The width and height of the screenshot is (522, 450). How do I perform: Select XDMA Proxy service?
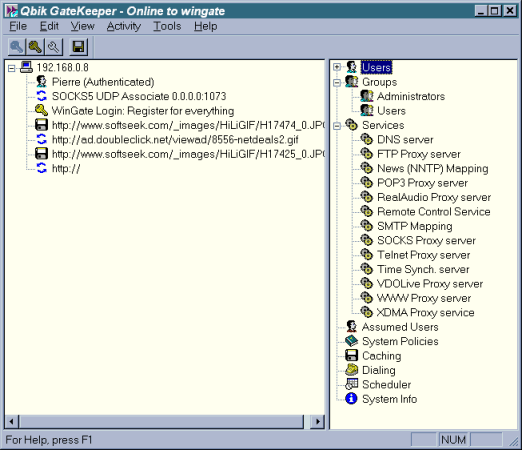(426, 312)
